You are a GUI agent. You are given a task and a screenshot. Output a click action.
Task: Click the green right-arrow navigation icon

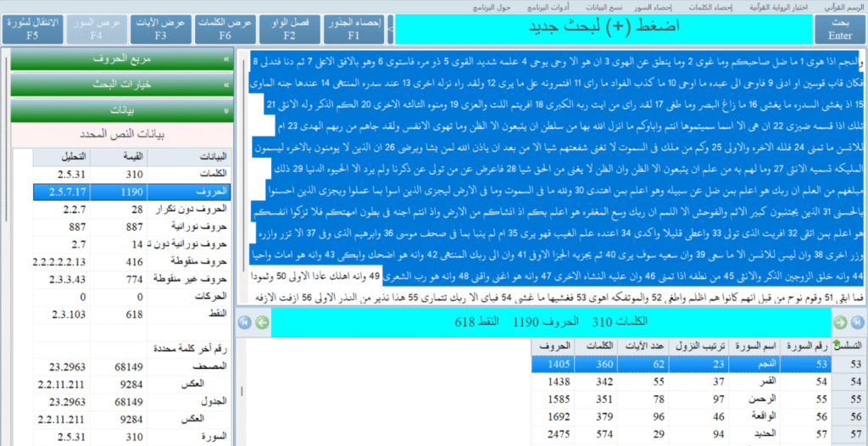point(840,322)
